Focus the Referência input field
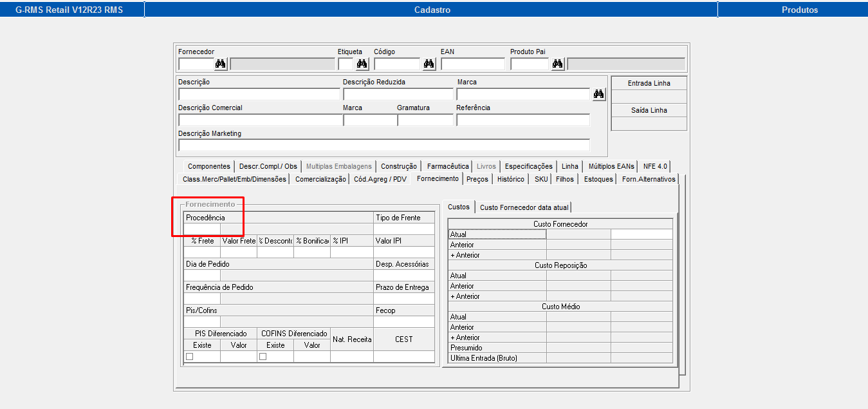The image size is (868, 409). pyautogui.click(x=523, y=120)
